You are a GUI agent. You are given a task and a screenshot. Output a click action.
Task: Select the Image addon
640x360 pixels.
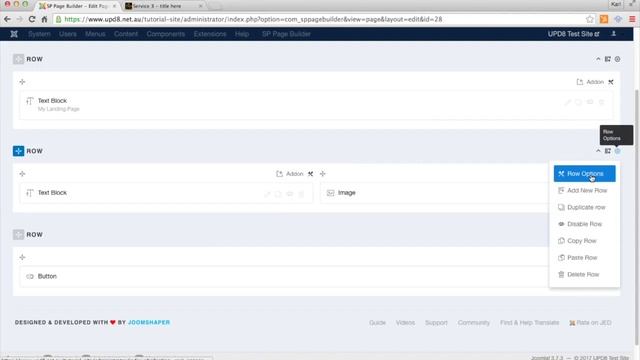(435, 193)
